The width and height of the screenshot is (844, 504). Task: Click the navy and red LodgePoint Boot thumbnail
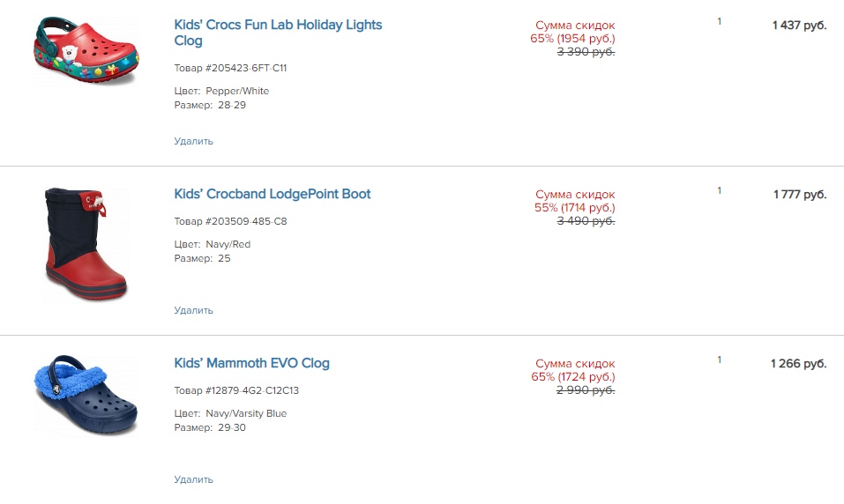[x=86, y=244]
